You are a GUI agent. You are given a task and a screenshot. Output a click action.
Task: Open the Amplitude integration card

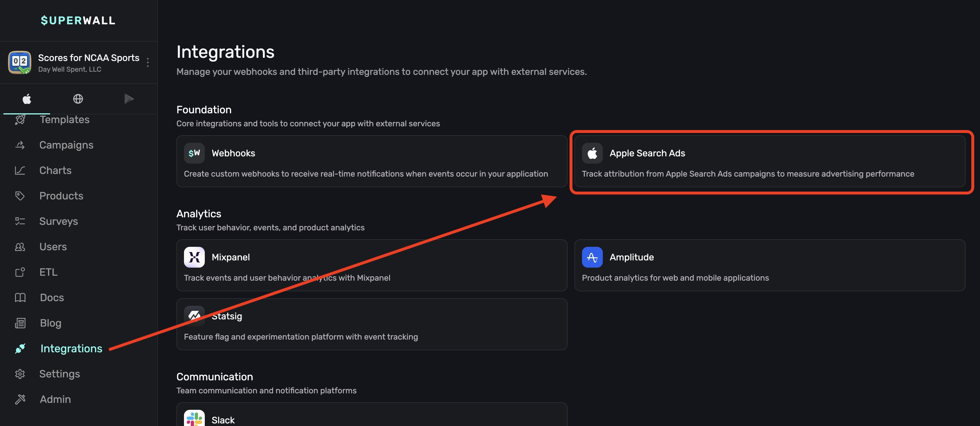(x=769, y=265)
